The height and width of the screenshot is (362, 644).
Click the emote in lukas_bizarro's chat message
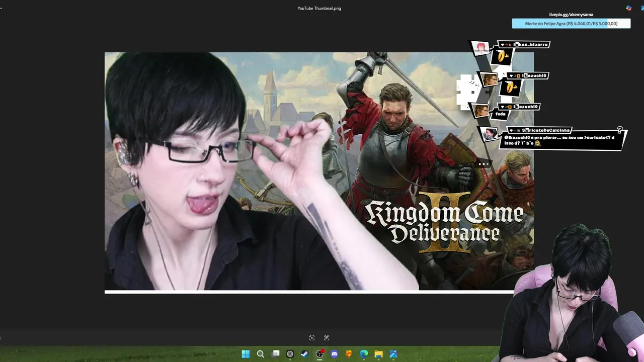pyautogui.click(x=502, y=57)
